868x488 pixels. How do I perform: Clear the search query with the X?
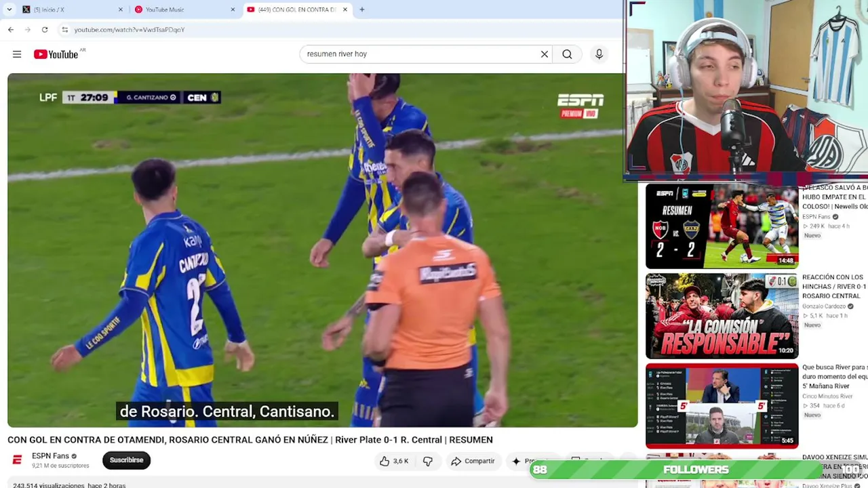[545, 54]
